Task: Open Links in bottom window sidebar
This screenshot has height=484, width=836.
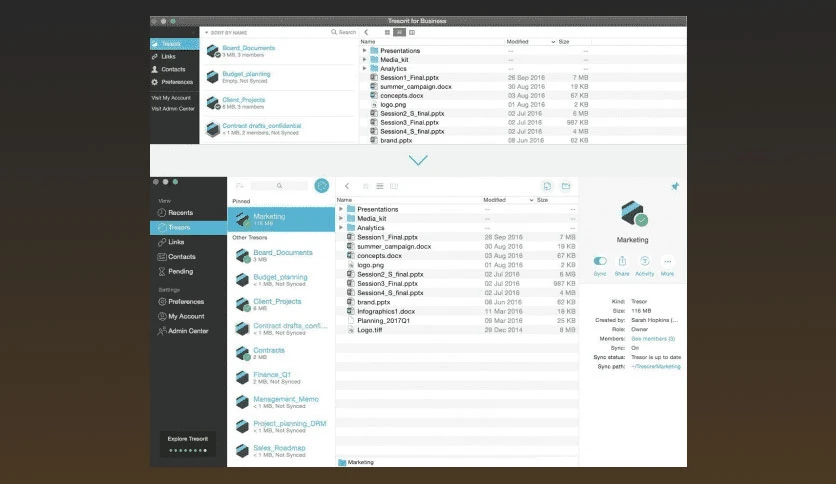Action: pos(188,242)
